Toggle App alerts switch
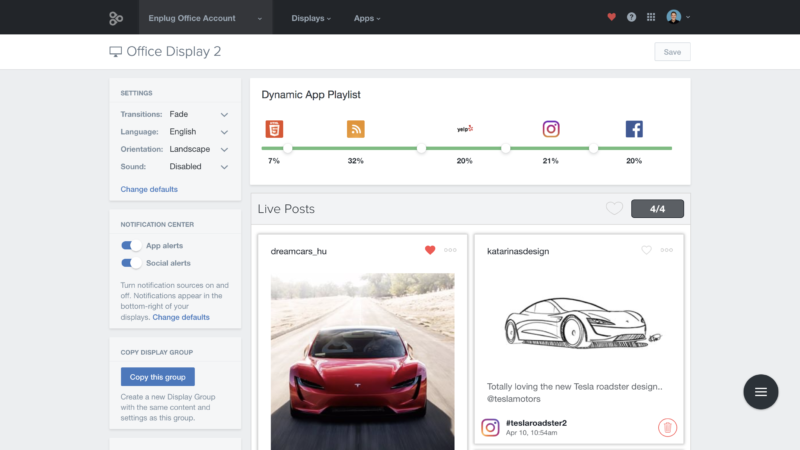800x450 pixels. (131, 245)
